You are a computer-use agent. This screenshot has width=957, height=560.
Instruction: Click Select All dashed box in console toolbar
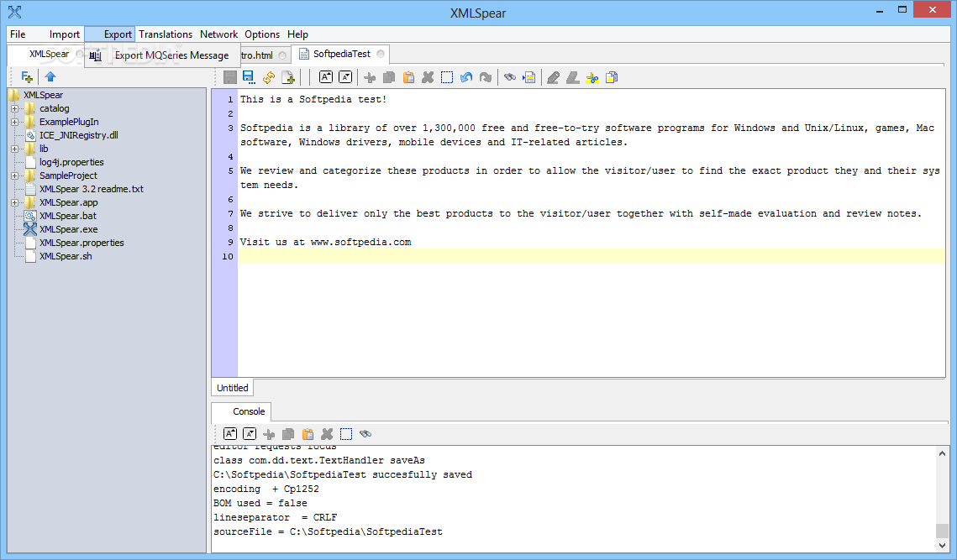tap(346, 434)
